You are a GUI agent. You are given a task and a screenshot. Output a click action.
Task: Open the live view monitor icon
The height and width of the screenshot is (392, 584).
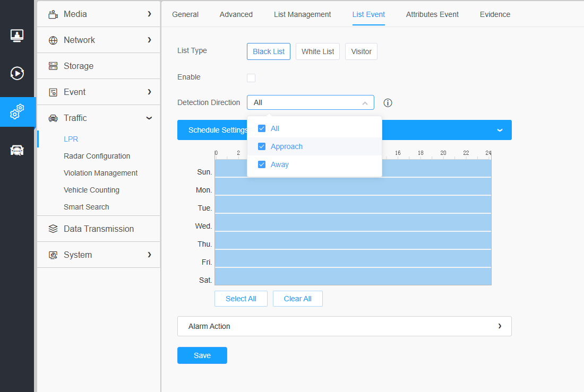[17, 36]
